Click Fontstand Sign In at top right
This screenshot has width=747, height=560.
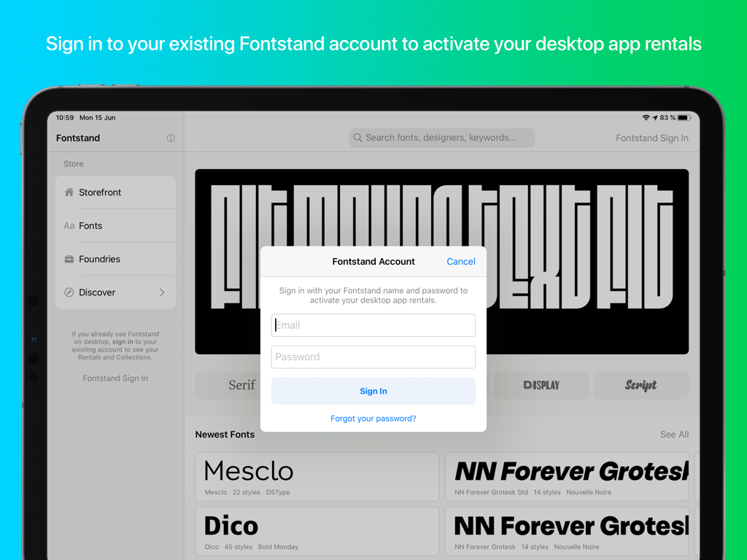(x=651, y=138)
